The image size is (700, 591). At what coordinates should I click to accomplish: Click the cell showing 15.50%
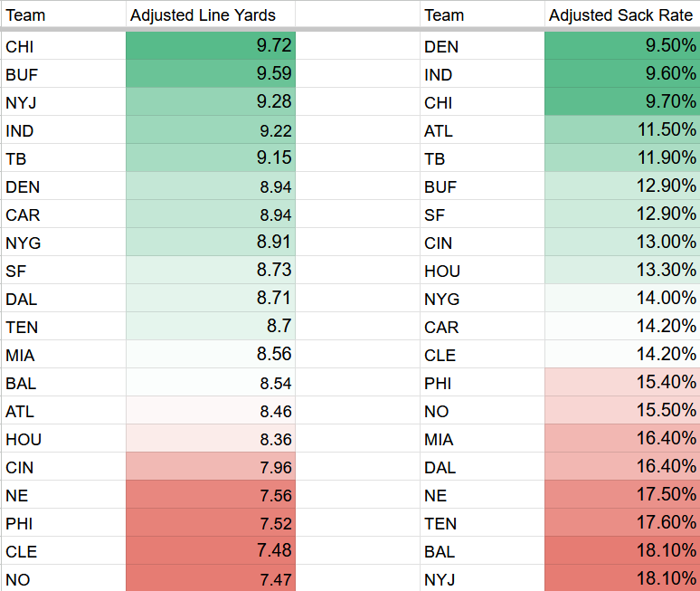pos(622,411)
